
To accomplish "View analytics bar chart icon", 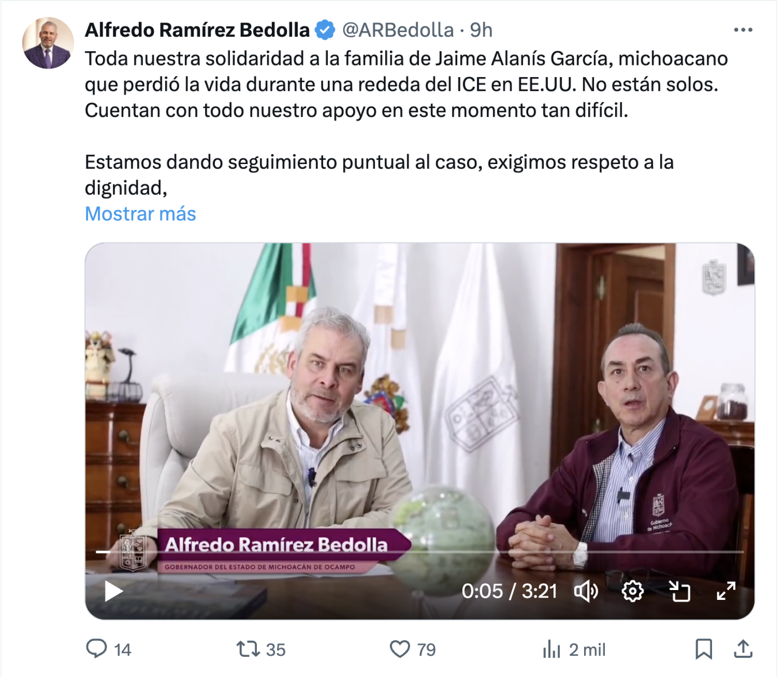I will click(x=552, y=649).
